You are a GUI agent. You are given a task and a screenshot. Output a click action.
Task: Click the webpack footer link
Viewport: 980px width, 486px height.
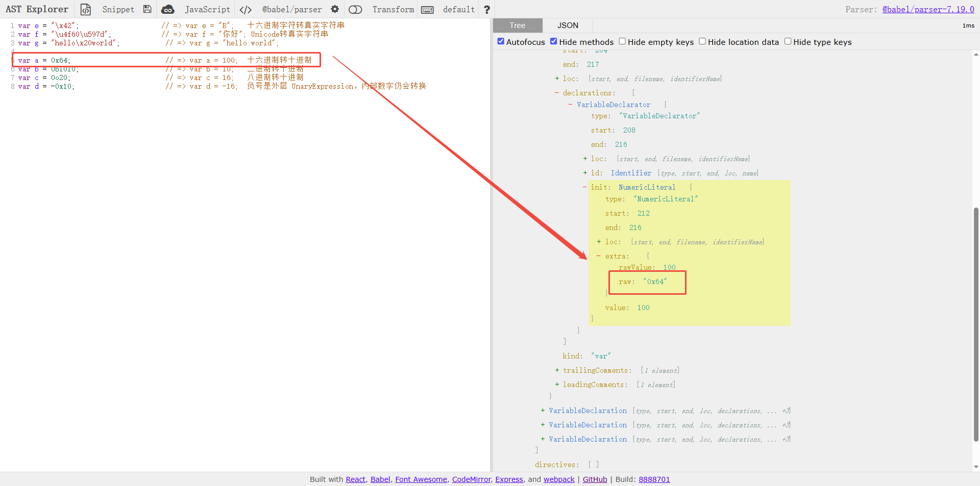(x=559, y=479)
